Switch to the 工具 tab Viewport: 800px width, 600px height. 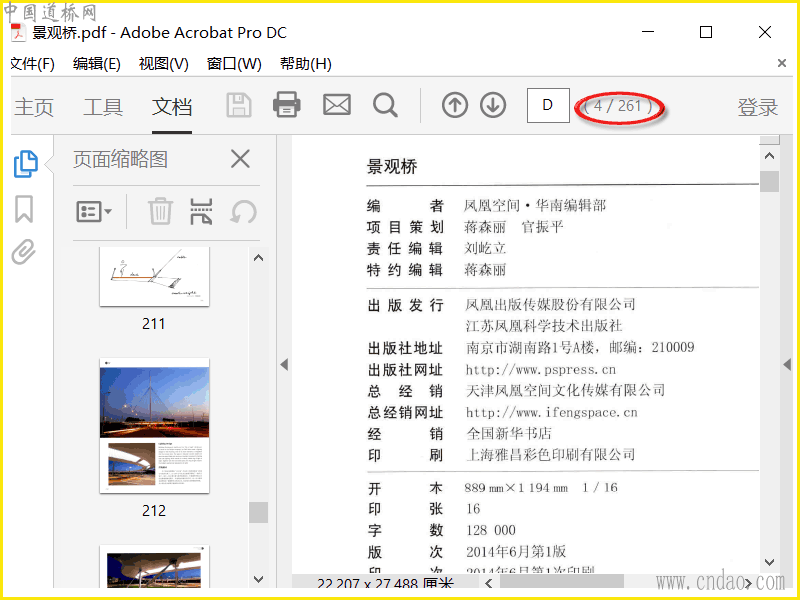103,107
